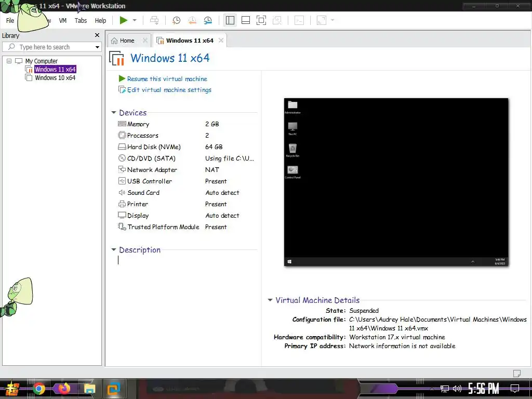Collapse the Description section
Image resolution: width=532 pixels, height=399 pixels.
click(x=114, y=250)
